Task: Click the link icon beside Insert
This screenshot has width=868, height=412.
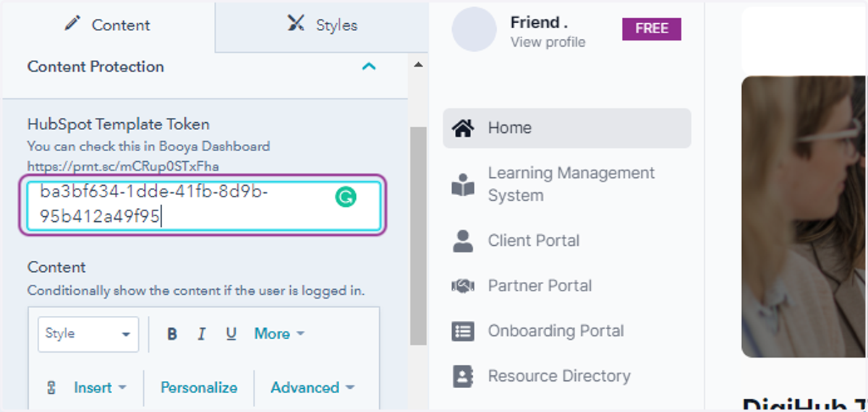Action: 51,387
